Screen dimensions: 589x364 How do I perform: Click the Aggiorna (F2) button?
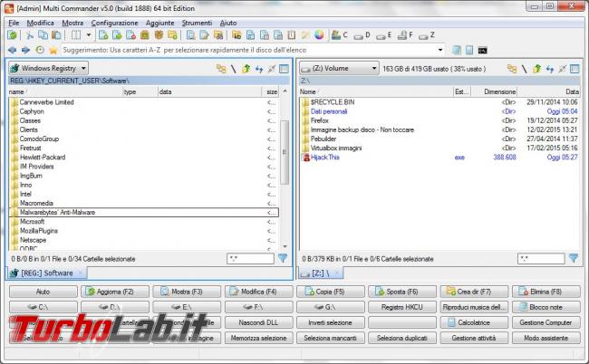[x=115, y=292]
